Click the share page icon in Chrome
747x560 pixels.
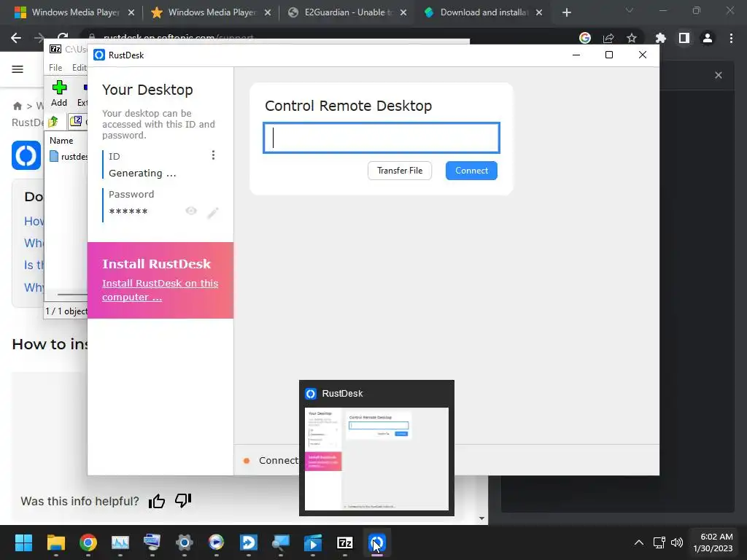608,38
